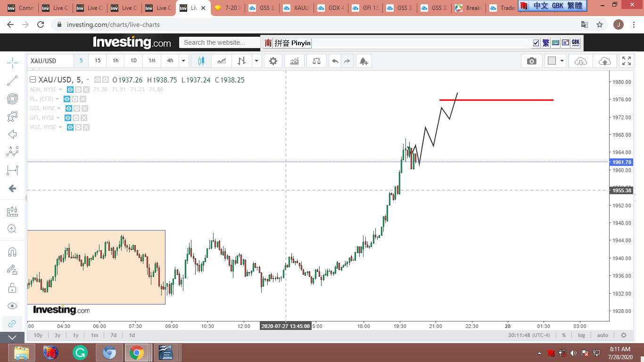This screenshot has height=362, width=644.
Task: Take a chart snapshot with camera icon
Action: 531,61
